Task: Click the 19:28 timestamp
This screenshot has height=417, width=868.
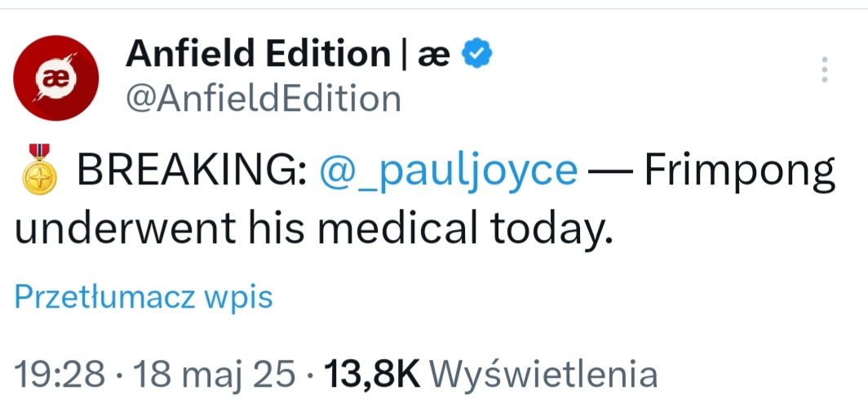Action: [x=59, y=375]
